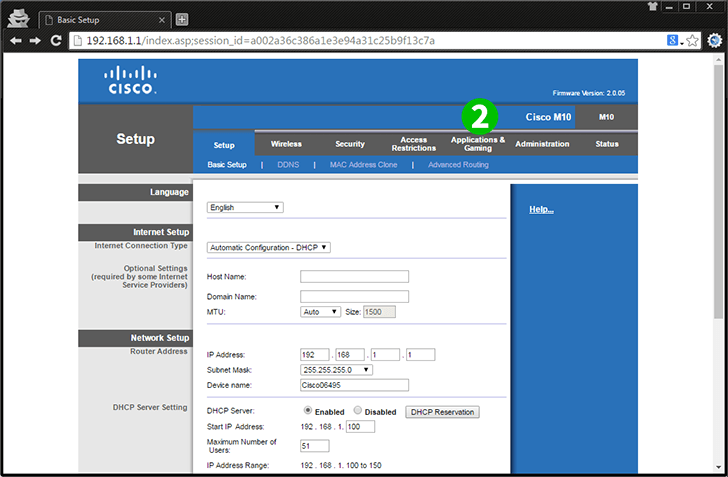Select the Basic Setup subtab

(x=227, y=165)
